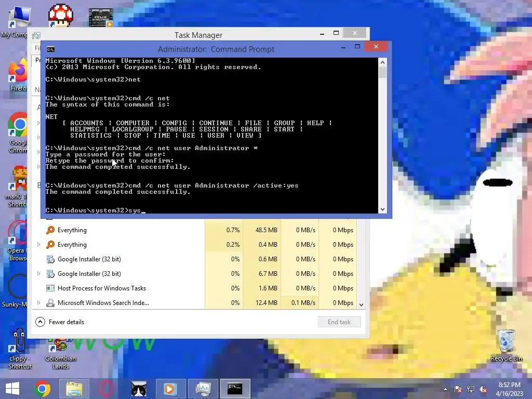Click the Command Prompt scroll down arrow
Viewport: 532px width, 399px height.
pos(382,209)
